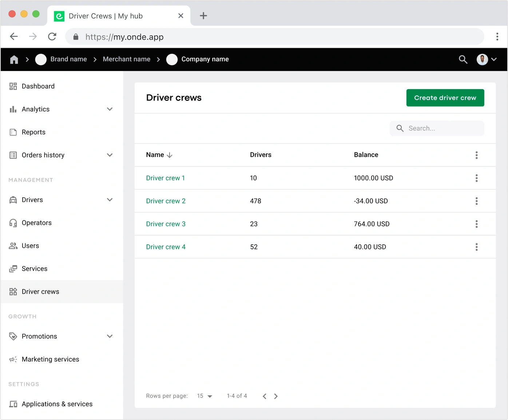Open table column options kebab menu
This screenshot has height=420, width=508.
tap(476, 155)
